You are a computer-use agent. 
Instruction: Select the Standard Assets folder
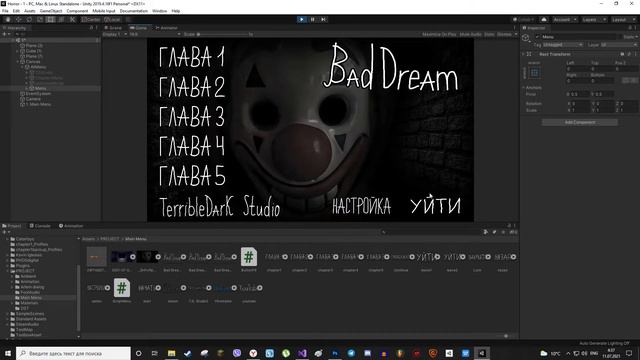click(x=31, y=319)
